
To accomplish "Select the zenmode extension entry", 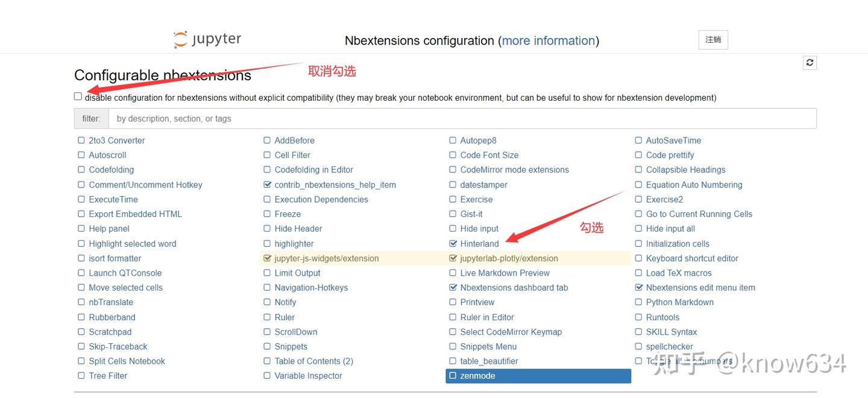I will 477,376.
